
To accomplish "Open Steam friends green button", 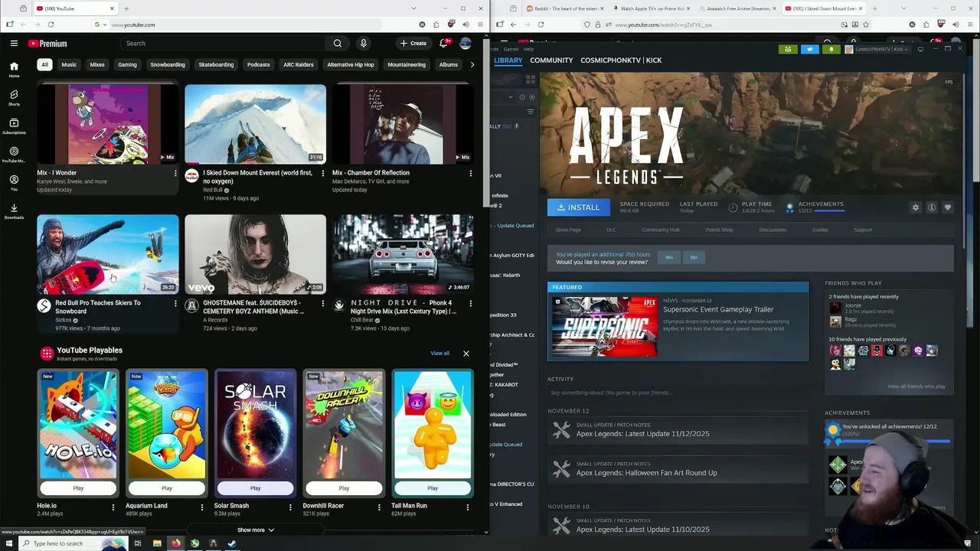I will click(788, 49).
